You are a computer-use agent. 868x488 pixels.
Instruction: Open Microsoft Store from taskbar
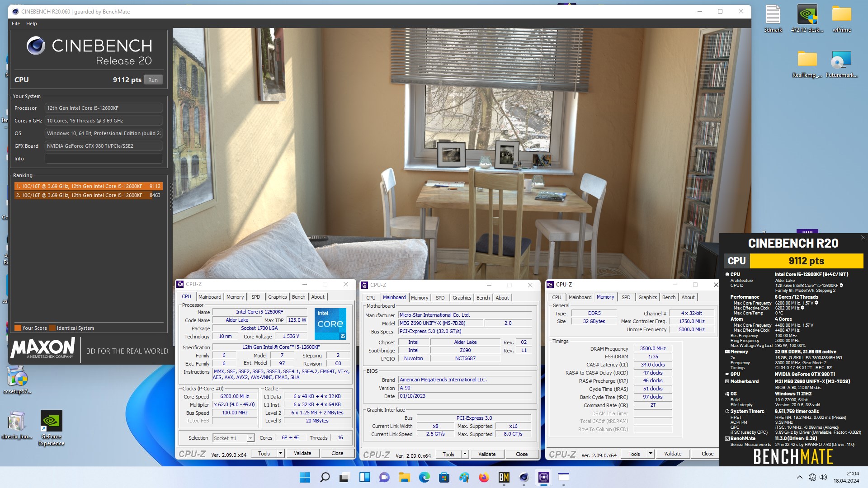(x=444, y=477)
